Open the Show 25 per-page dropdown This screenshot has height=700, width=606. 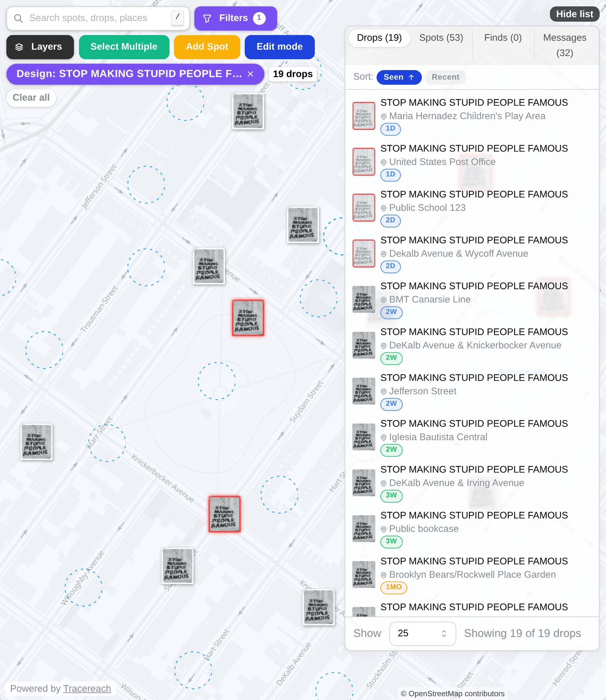(422, 633)
